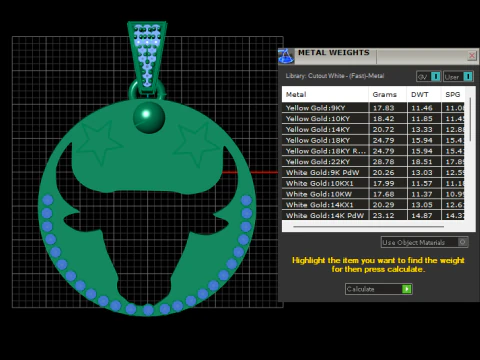The height and width of the screenshot is (360, 480).
Task: Select the Yellow Gold:9KY row
Action: click(x=373, y=108)
